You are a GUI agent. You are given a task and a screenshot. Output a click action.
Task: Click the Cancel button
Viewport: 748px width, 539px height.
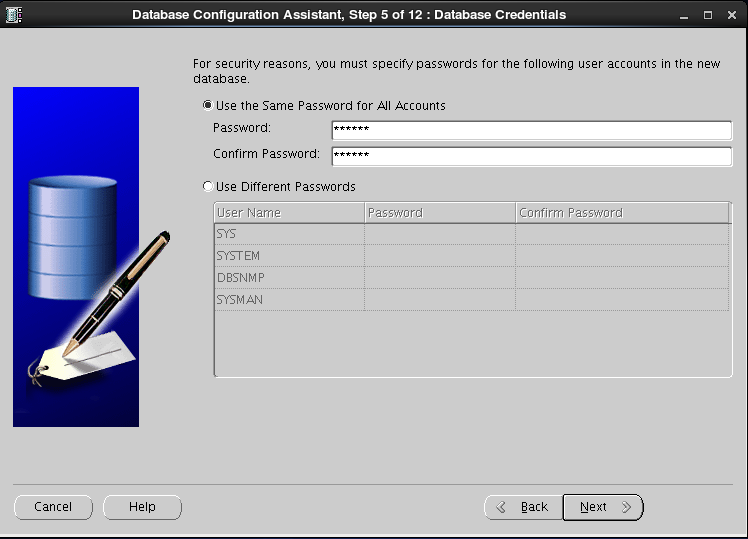(x=53, y=507)
